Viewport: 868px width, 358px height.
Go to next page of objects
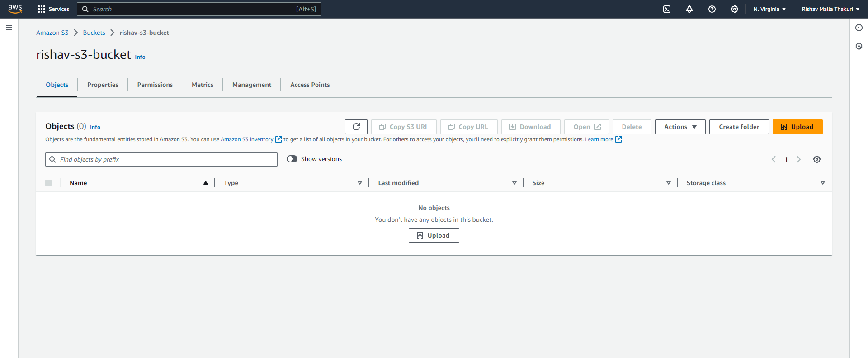coord(799,159)
